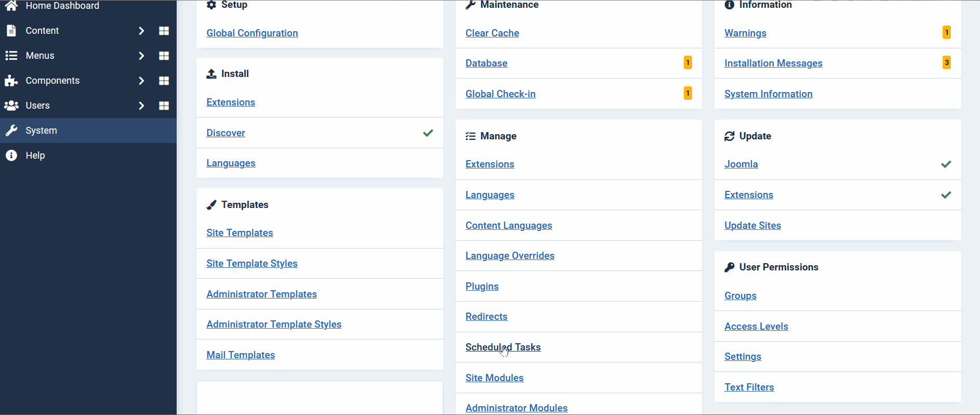Click the User Permissions key icon

click(730, 267)
